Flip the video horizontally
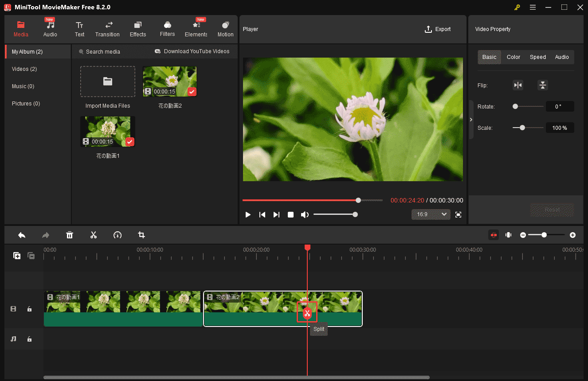Image resolution: width=588 pixels, height=381 pixels. [x=518, y=85]
